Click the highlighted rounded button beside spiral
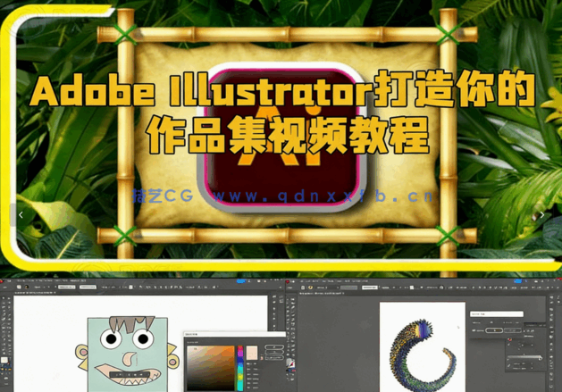The width and height of the screenshot is (562, 392). [x=494, y=330]
